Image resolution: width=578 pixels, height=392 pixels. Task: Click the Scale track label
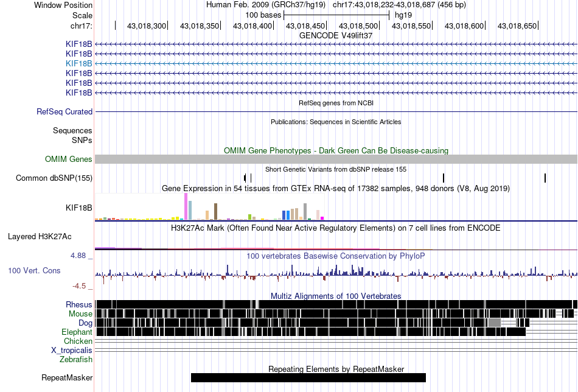coord(82,15)
